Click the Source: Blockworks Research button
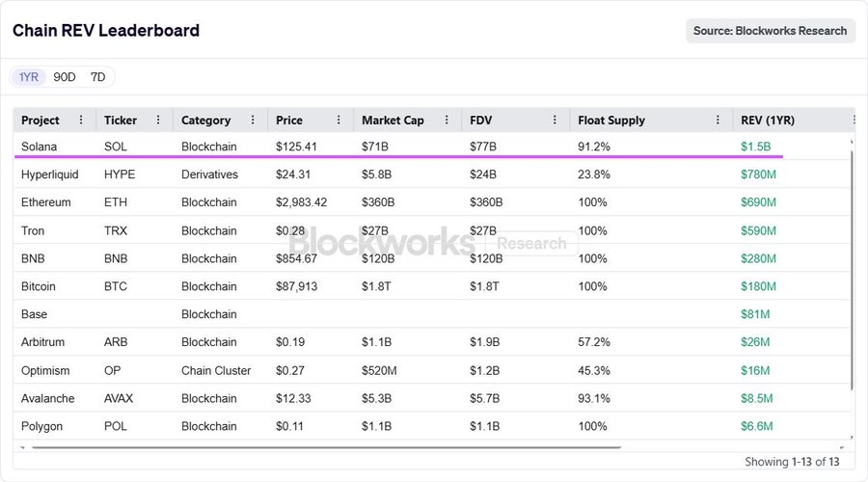868x482 pixels. click(770, 31)
